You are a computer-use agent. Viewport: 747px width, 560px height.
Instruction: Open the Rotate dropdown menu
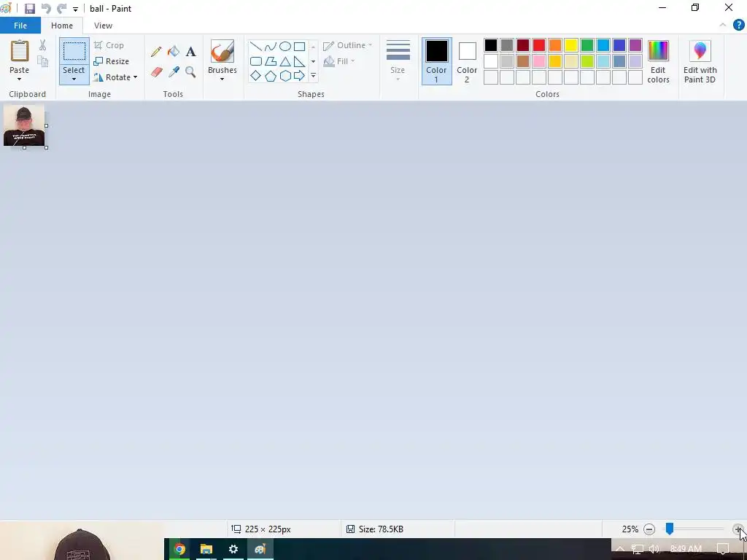[x=115, y=77]
